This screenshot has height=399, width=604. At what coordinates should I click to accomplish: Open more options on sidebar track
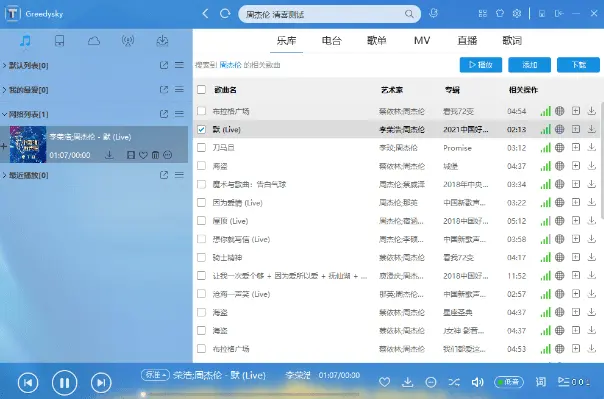click(x=168, y=155)
